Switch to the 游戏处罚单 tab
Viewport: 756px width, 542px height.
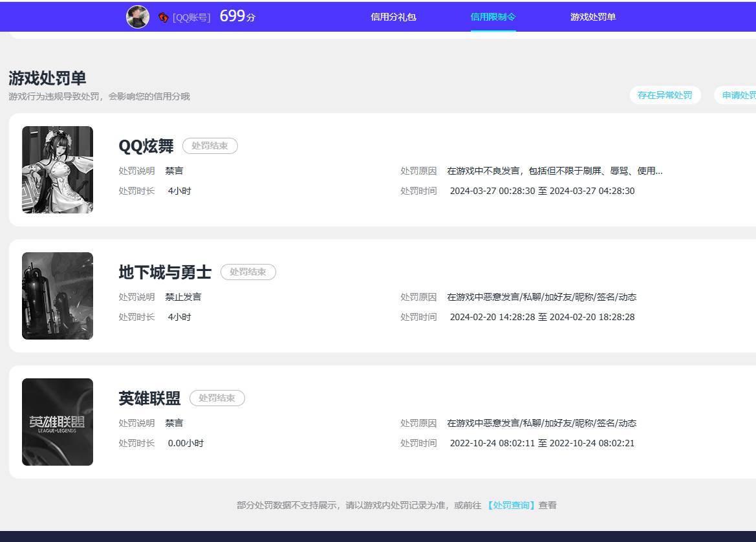593,17
